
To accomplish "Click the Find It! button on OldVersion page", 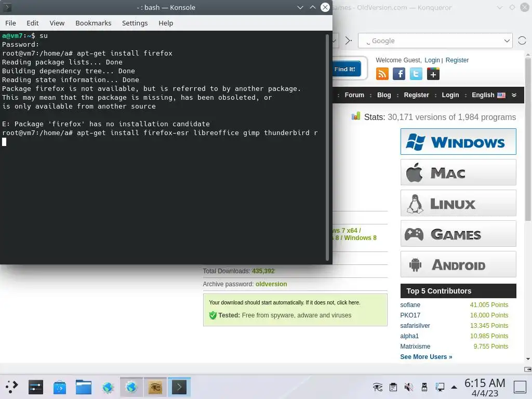I will tap(345, 69).
